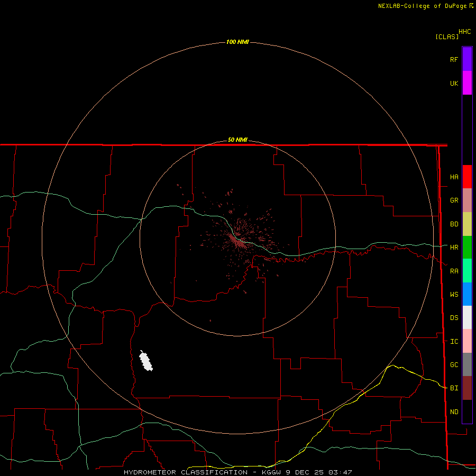Click the UK magenta legend swatch
Screen dimensions: 476x476
[x=467, y=83]
